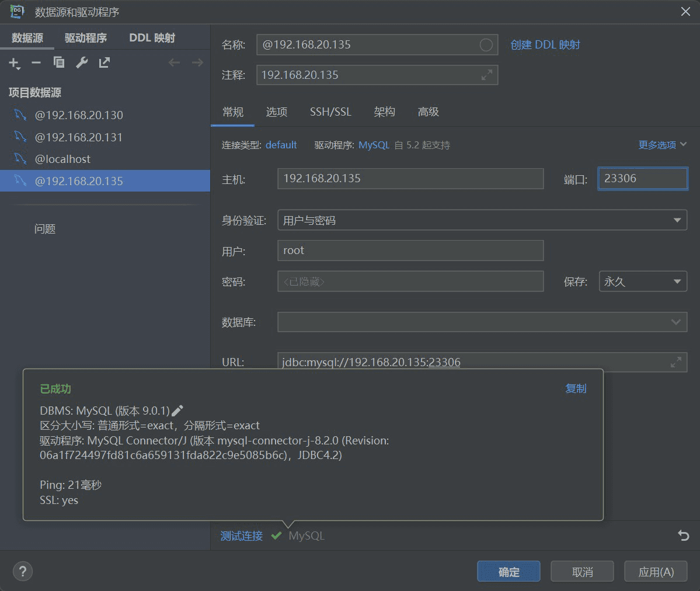Open the 问题 (Problems) entry
The image size is (700, 591).
[x=44, y=229]
